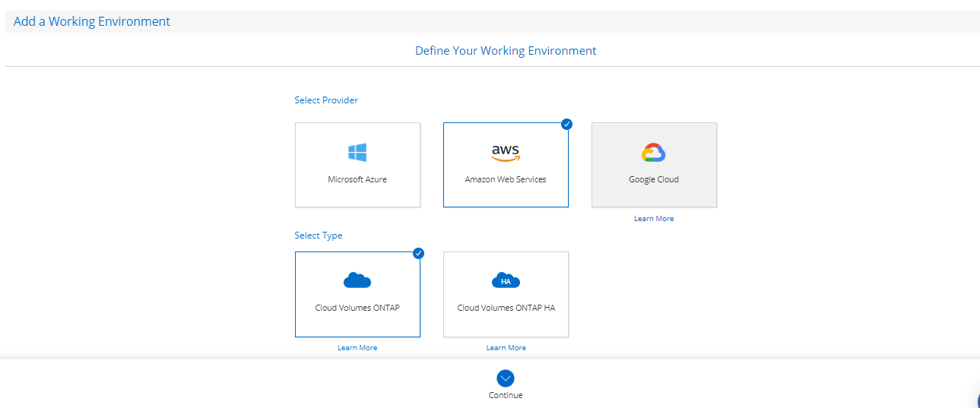Screen dimensions: 980x408
Task: Toggle the checkmark badge on Cloud Volumes ONTAP
Action: tap(418, 254)
